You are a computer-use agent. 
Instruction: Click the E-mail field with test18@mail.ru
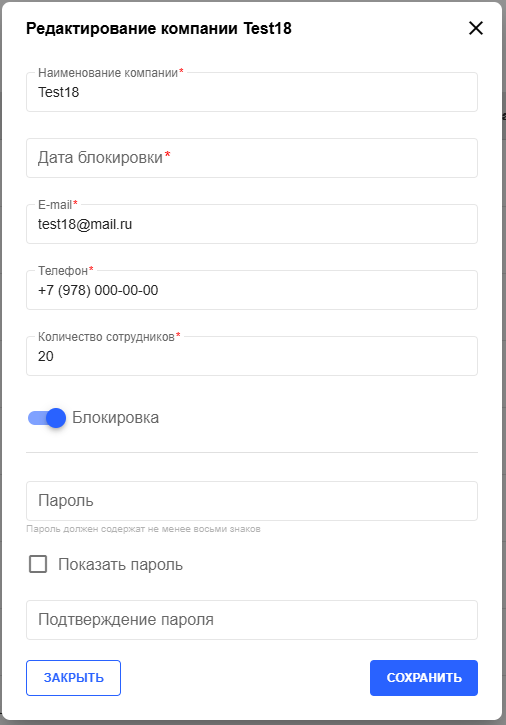click(252, 224)
